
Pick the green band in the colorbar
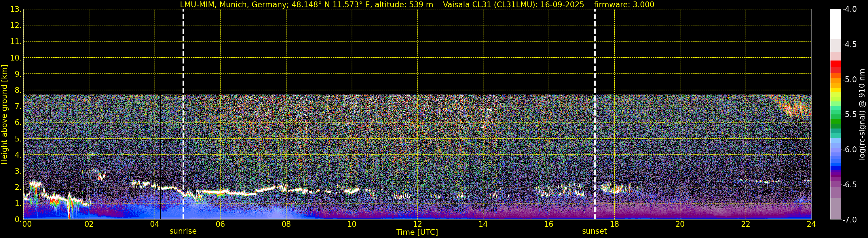point(835,122)
